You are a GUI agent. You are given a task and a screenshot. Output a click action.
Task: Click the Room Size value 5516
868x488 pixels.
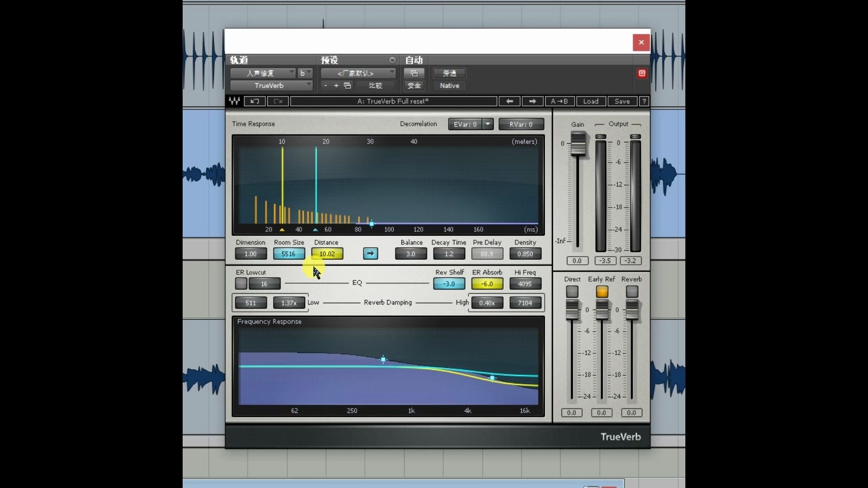tap(288, 254)
